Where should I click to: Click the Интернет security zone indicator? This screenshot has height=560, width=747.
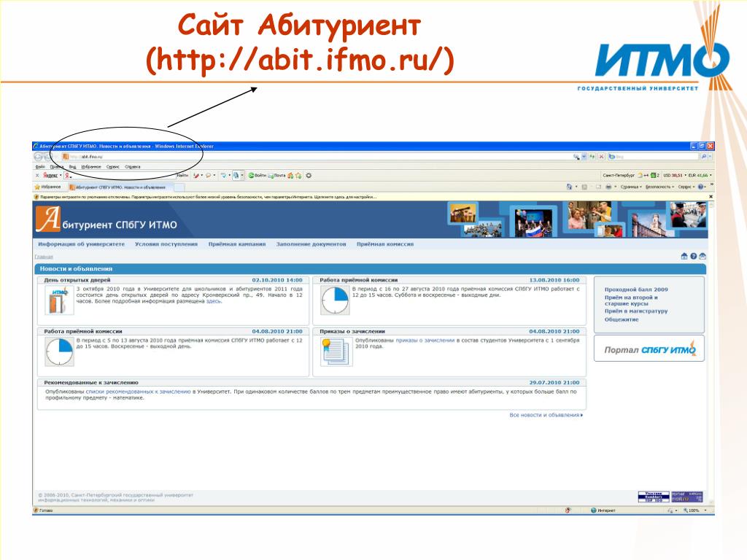pos(603,510)
